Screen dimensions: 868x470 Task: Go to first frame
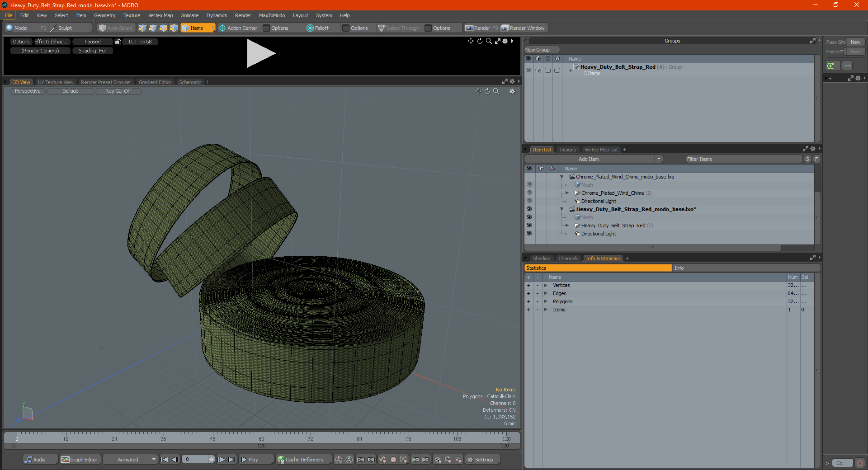pyautogui.click(x=165, y=460)
